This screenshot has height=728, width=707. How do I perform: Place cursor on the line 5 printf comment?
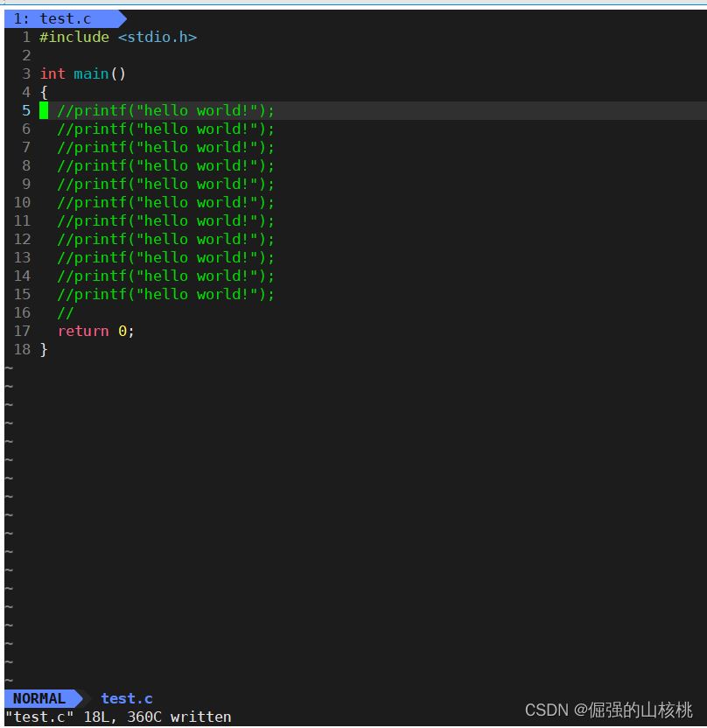click(165, 110)
